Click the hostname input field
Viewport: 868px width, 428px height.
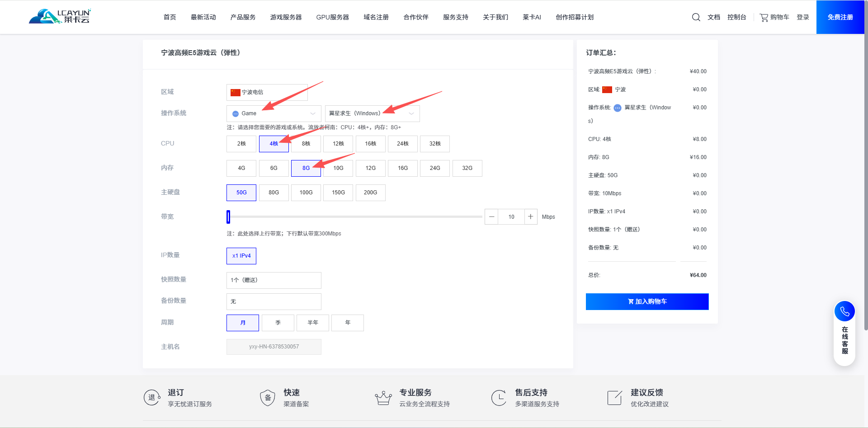274,347
